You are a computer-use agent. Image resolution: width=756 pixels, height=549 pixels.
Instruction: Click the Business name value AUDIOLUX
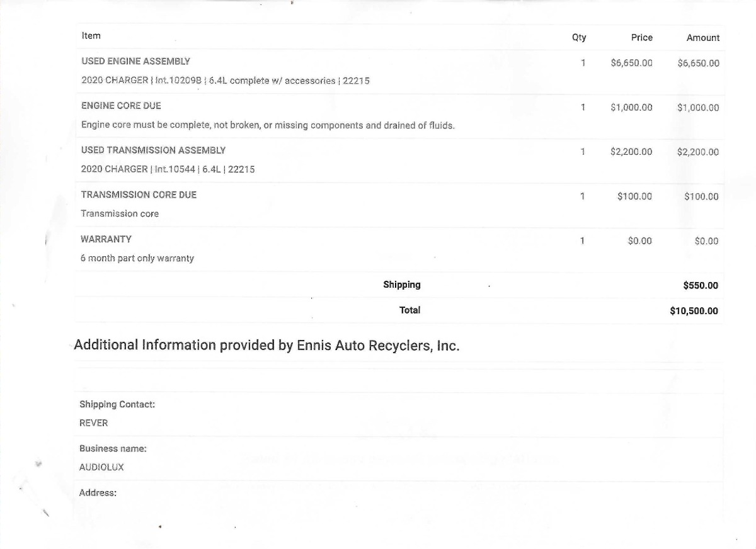coord(101,467)
